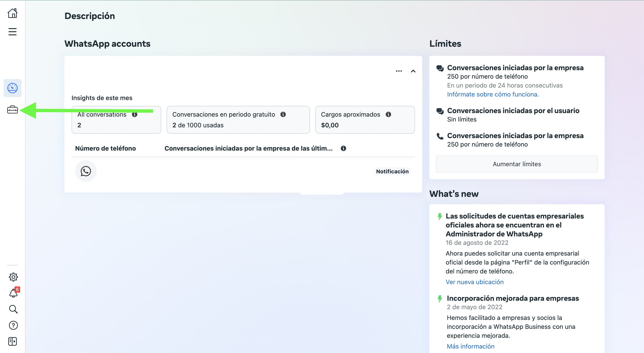644x353 pixels.
Task: Open Más información link
Action: 470,347
